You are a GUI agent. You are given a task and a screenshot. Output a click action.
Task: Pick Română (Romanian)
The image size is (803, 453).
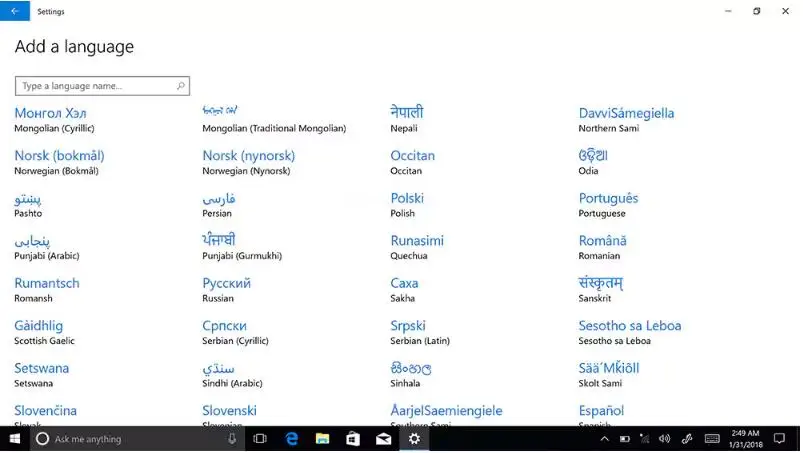tap(603, 247)
